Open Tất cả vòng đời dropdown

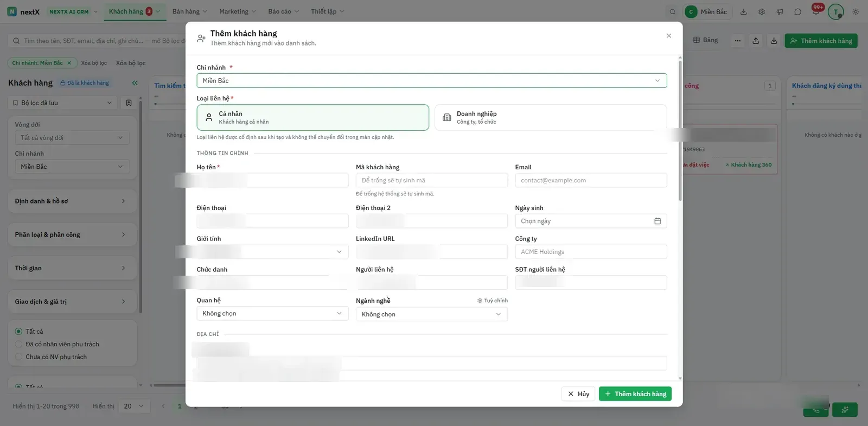72,138
